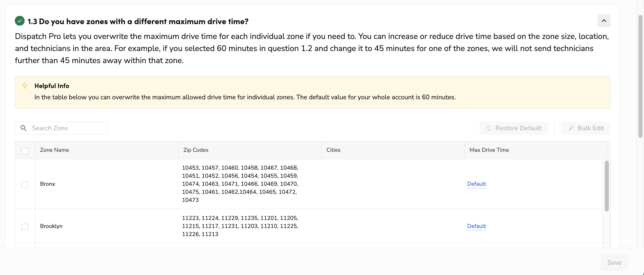Click the Save button

614,262
